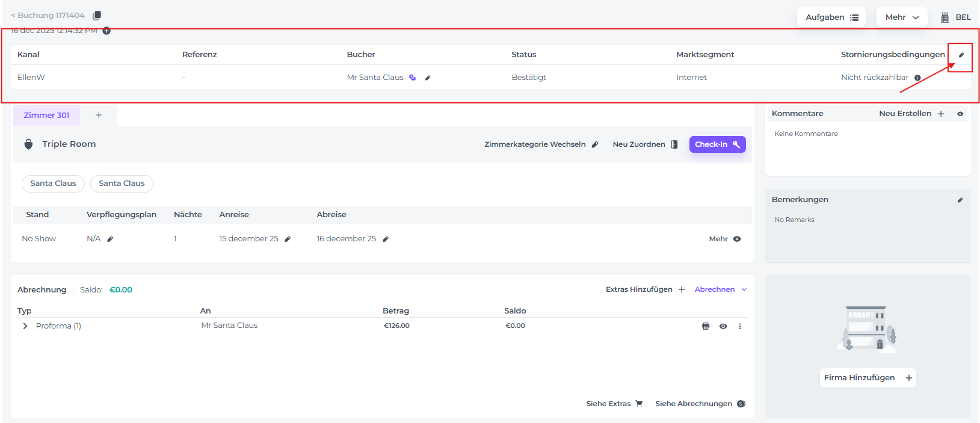The image size is (980, 423).
Task: Edit the Bemerkungen remarks section
Action: pyautogui.click(x=960, y=200)
